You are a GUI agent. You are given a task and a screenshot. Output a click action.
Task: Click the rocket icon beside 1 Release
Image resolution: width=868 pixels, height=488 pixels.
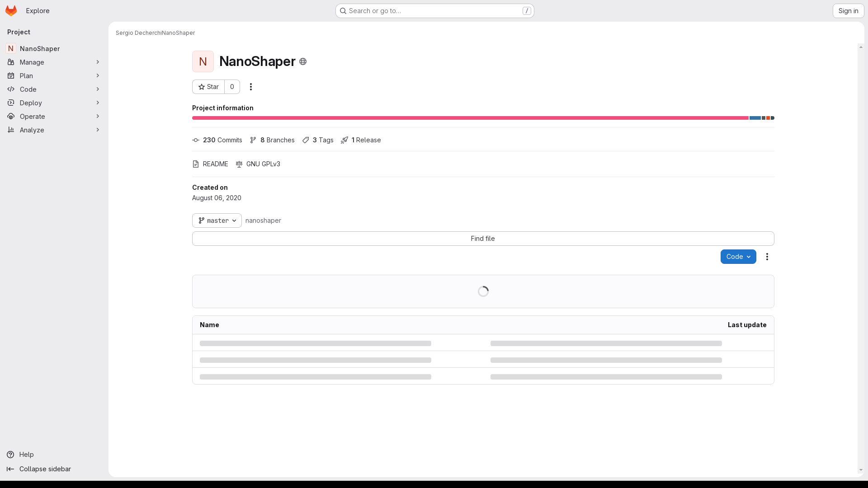point(344,140)
